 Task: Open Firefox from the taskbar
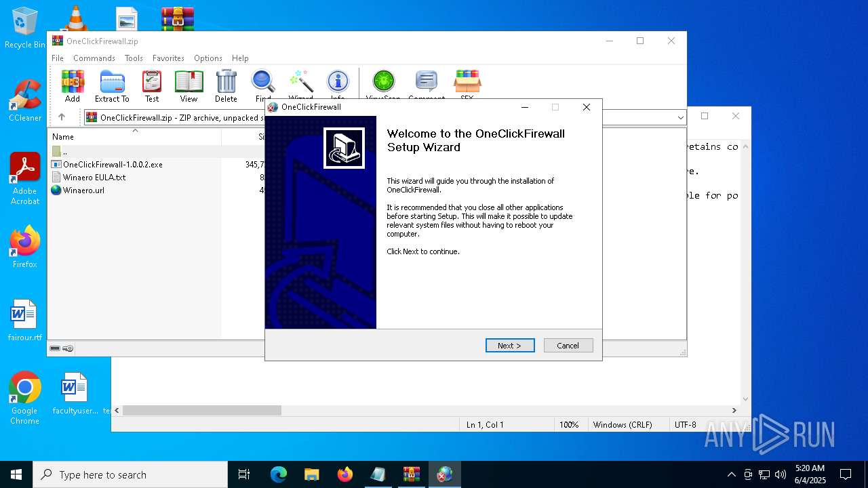(345, 474)
